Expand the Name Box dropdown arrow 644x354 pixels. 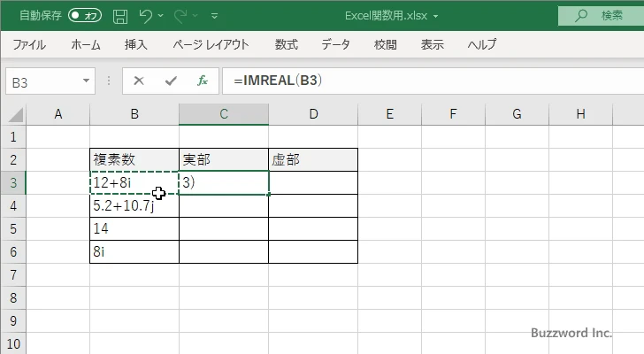[87, 81]
